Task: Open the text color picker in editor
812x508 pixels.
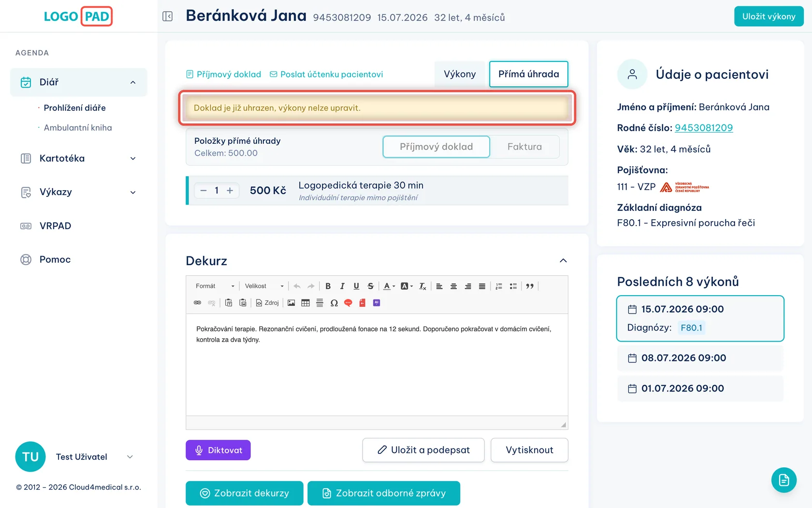Action: point(389,286)
